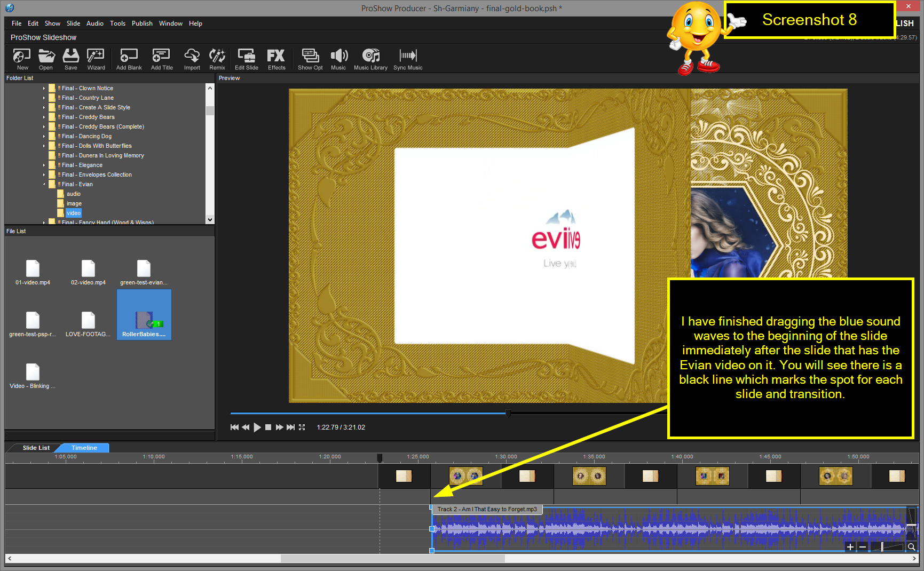Screen dimensions: 924x571
Task: Open the File menu
Action: pos(17,23)
